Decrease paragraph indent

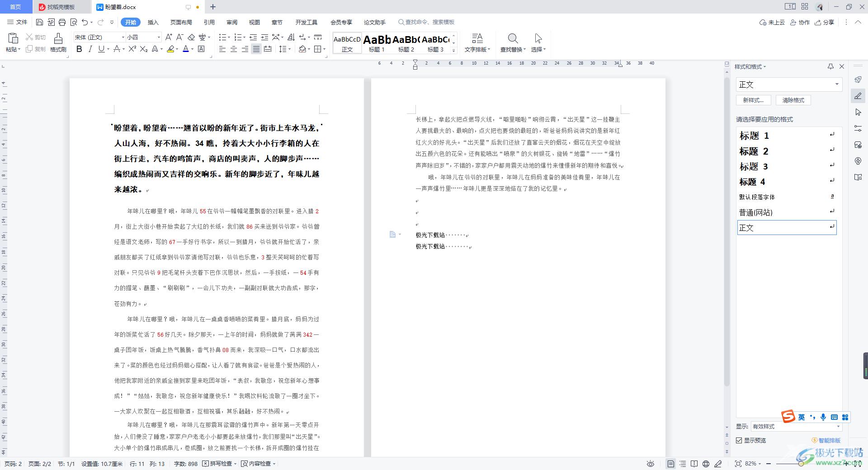[x=253, y=37]
